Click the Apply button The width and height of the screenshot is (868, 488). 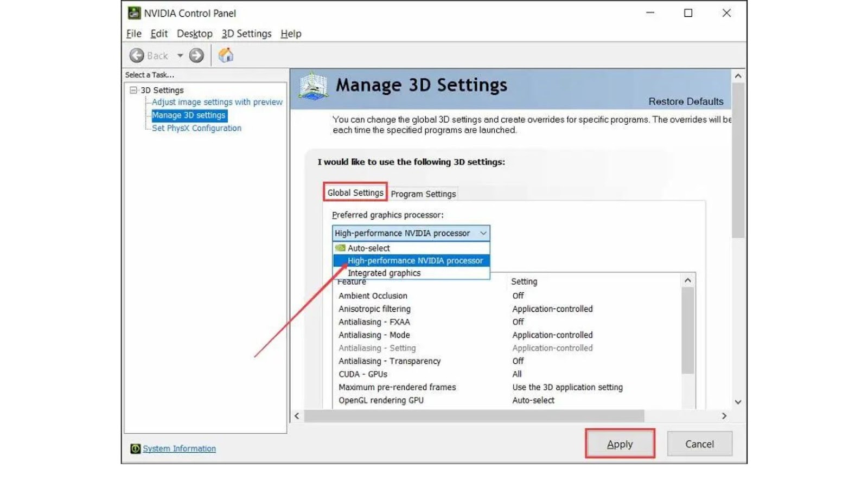(620, 444)
